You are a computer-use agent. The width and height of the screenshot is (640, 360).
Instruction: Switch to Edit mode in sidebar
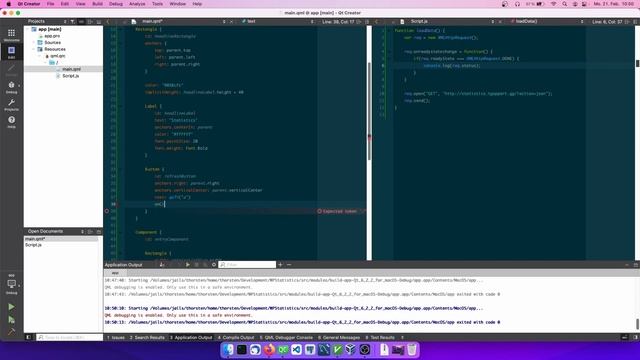(11, 52)
